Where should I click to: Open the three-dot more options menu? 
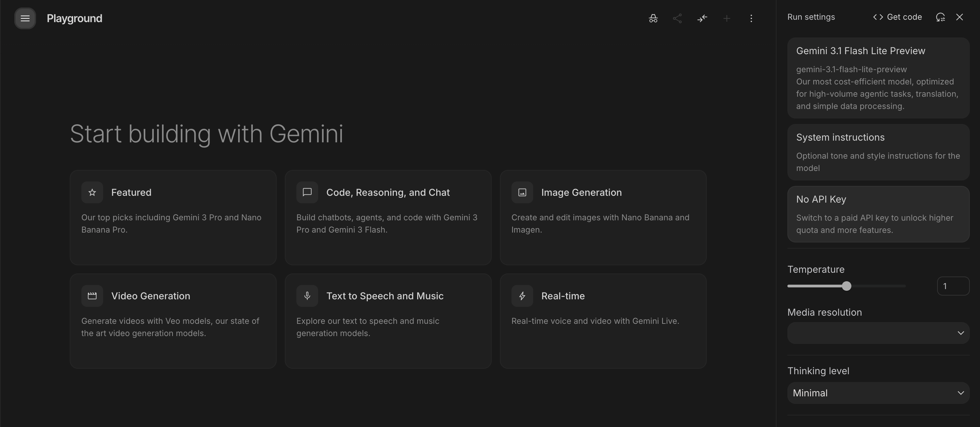(x=751, y=18)
